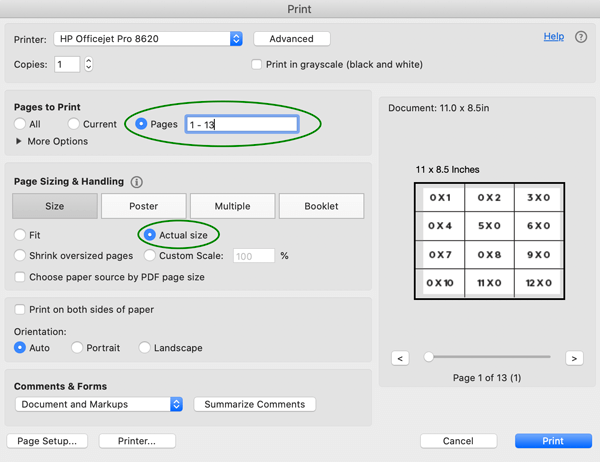Go to previous preview page arrow

[400, 358]
